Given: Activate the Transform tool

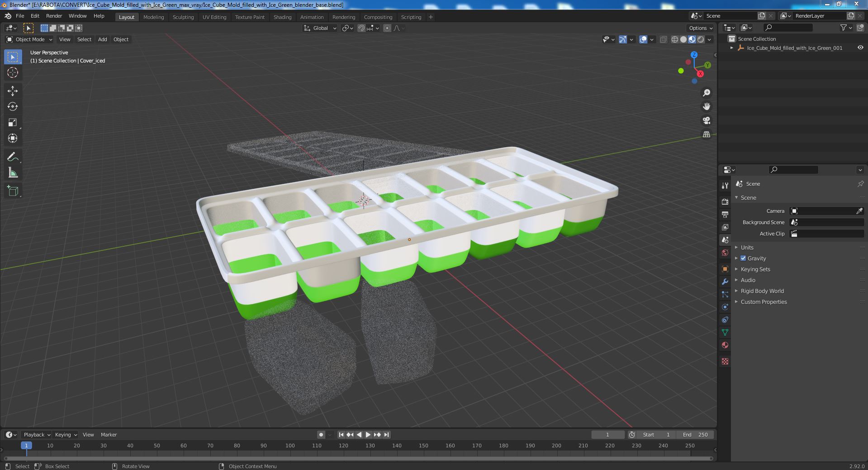Looking at the screenshot, I should coord(13,138).
